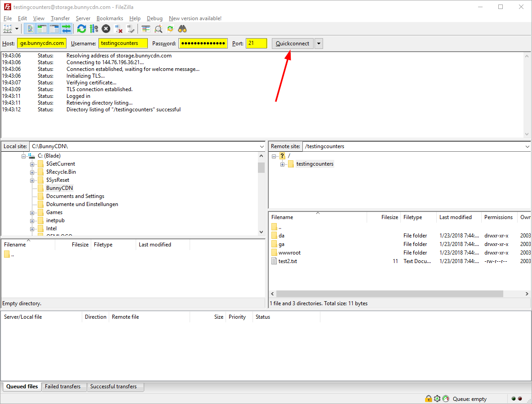This screenshot has height=404, width=532.
Task: Open the Transfer menu
Action: (60, 18)
